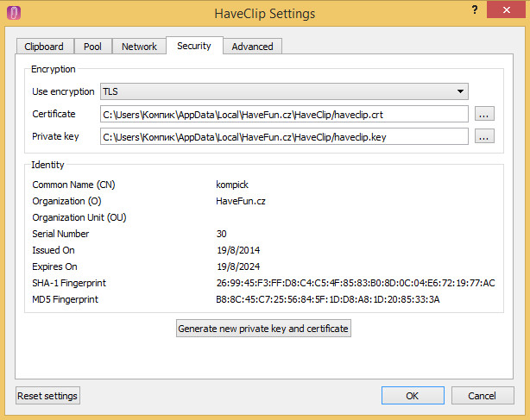Browse for certificate file with ellipsis button
Image resolution: width=530 pixels, height=420 pixels.
click(x=484, y=114)
